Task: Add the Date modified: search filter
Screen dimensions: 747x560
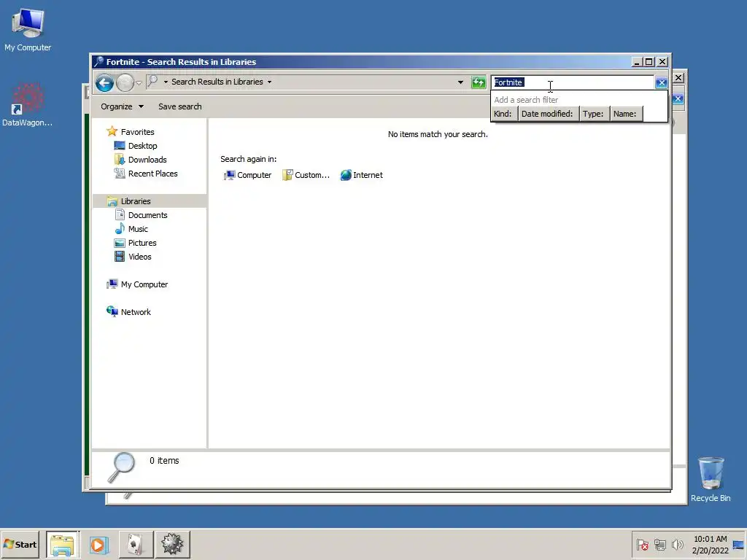Action: (547, 114)
